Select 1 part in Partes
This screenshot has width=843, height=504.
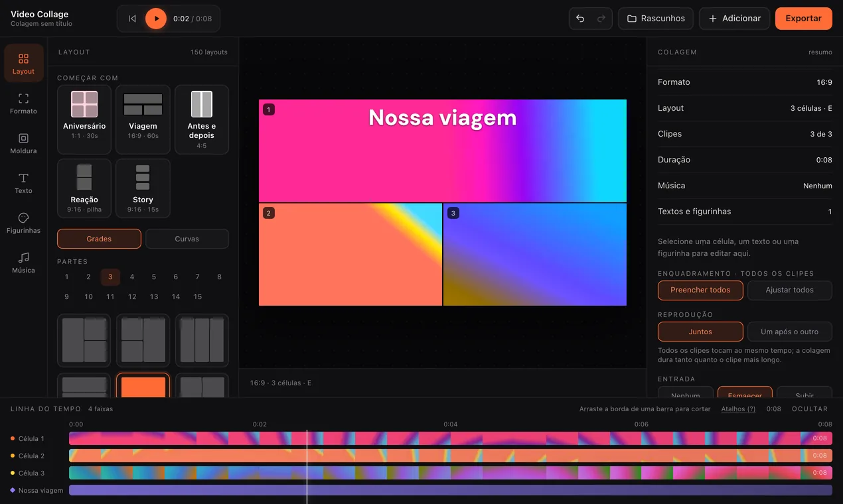point(66,277)
